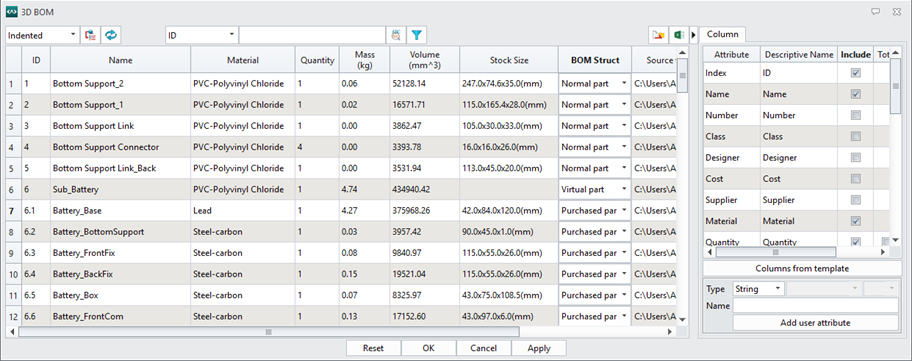This screenshot has height=361, width=912.
Task: Click the Battery_BottomSupport name cell
Action: [120, 232]
